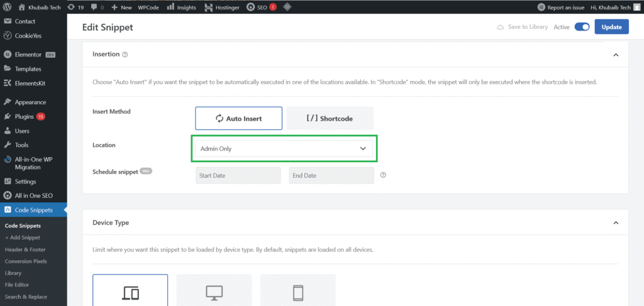Click the Start Date input field
Image resolution: width=644 pixels, height=306 pixels.
click(x=238, y=175)
